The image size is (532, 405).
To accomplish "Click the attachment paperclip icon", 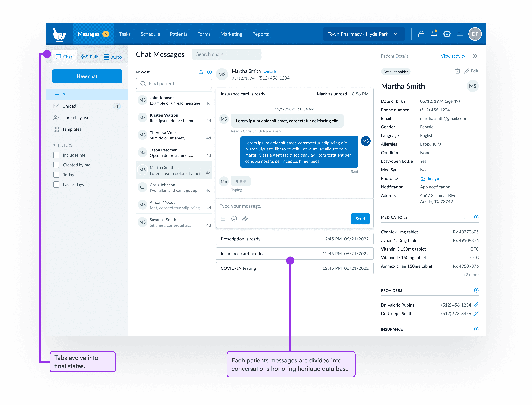I will tap(245, 219).
